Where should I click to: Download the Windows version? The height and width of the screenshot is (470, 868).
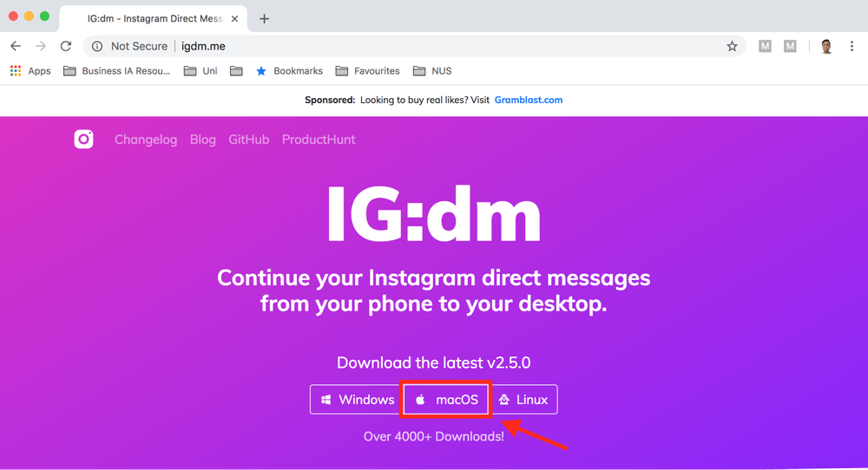point(357,400)
